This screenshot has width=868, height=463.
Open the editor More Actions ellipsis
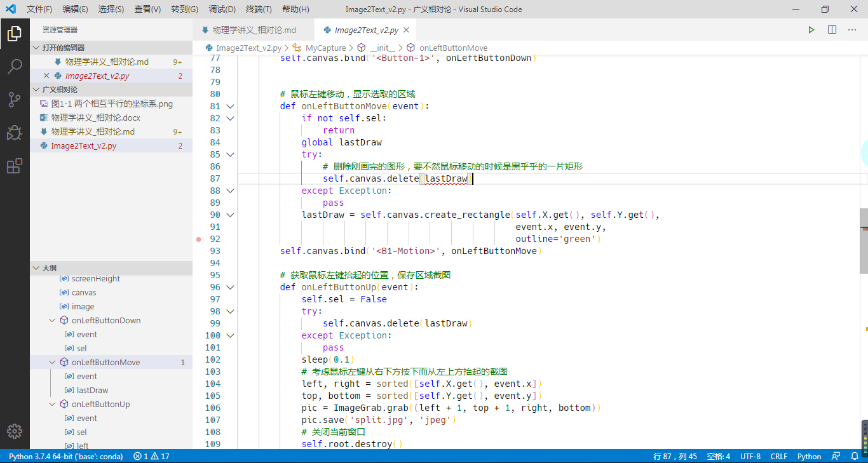click(x=852, y=30)
